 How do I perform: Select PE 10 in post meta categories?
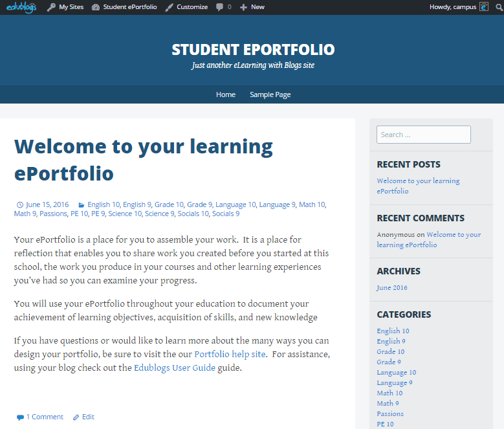click(x=79, y=214)
